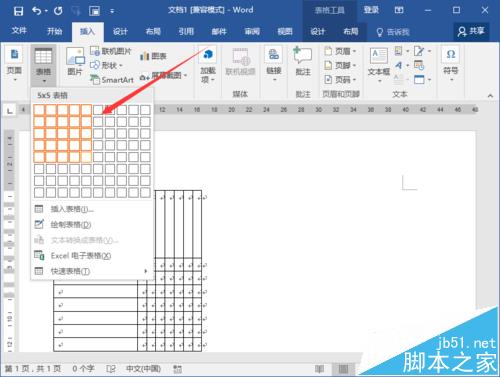Open the 页脚 footer dropdown
Image resolution: width=500 pixels, height=377 pixels.
point(340,65)
